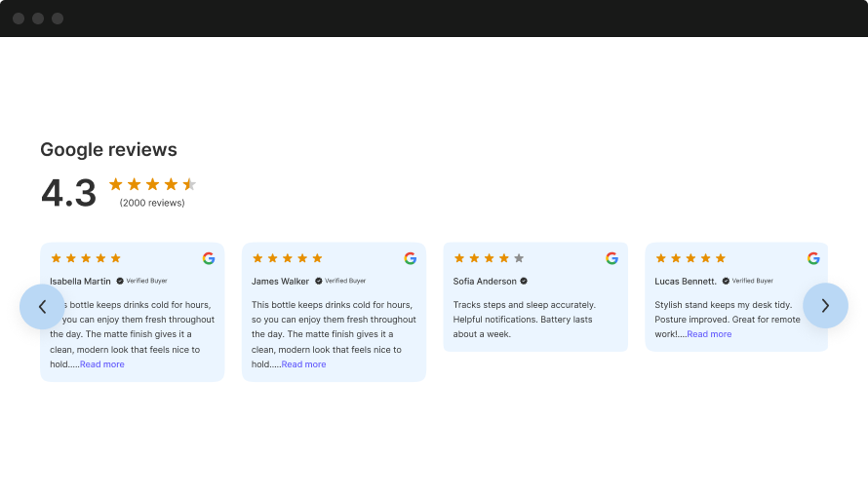
Task: Click verified badge next to James Walker
Action: [x=319, y=281]
